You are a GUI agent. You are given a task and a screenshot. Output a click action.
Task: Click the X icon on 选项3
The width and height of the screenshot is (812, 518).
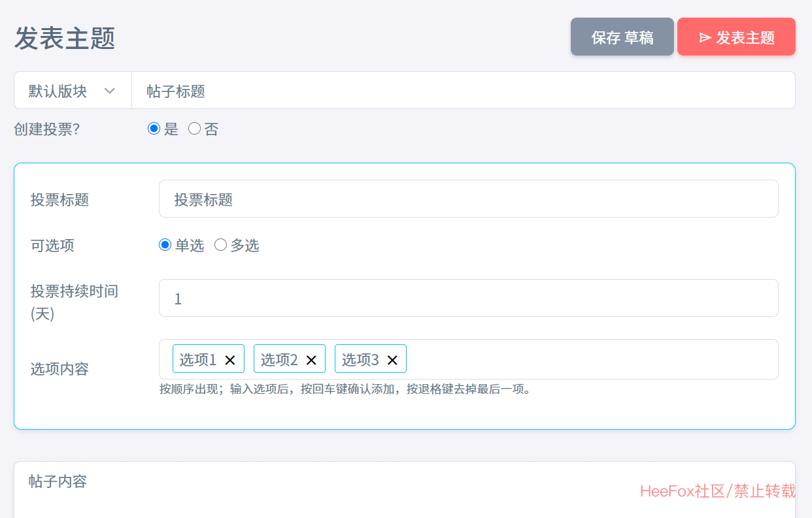point(392,360)
